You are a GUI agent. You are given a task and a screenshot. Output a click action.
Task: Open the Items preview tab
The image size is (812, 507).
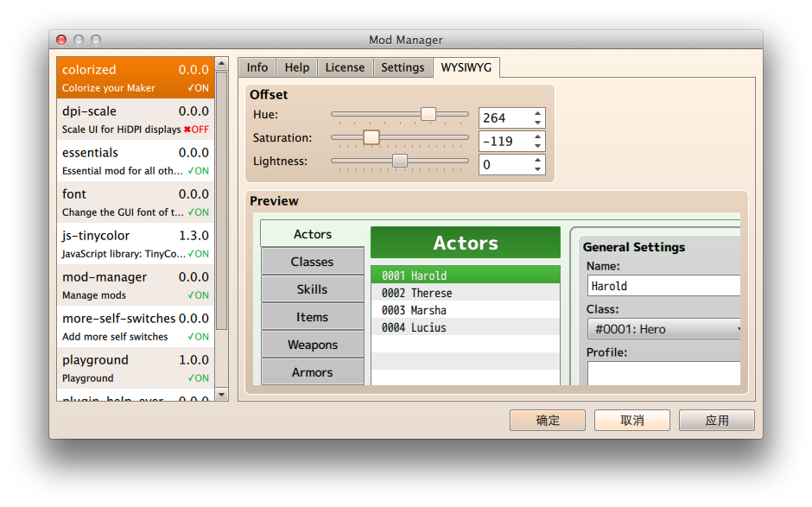[x=312, y=317]
